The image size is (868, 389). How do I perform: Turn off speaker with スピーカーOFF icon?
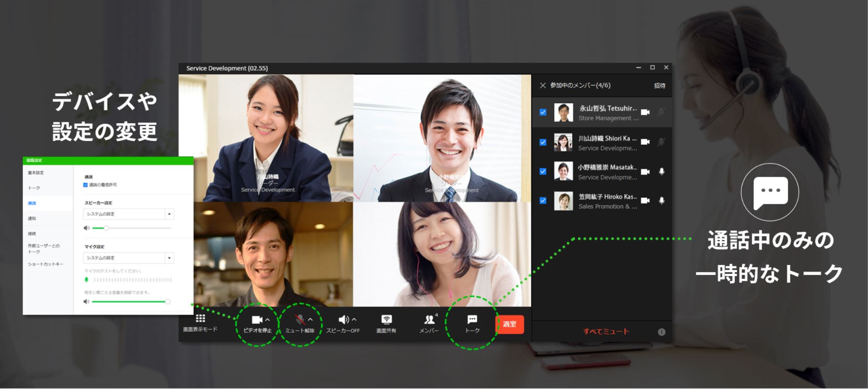click(343, 320)
